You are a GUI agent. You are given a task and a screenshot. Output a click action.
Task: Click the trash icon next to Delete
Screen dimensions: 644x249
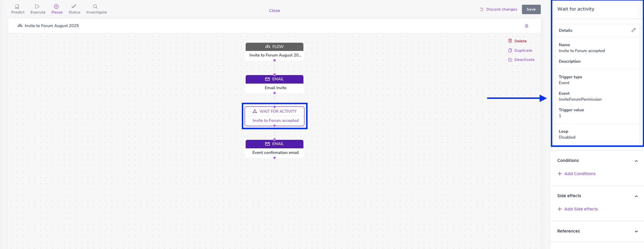[x=510, y=41]
